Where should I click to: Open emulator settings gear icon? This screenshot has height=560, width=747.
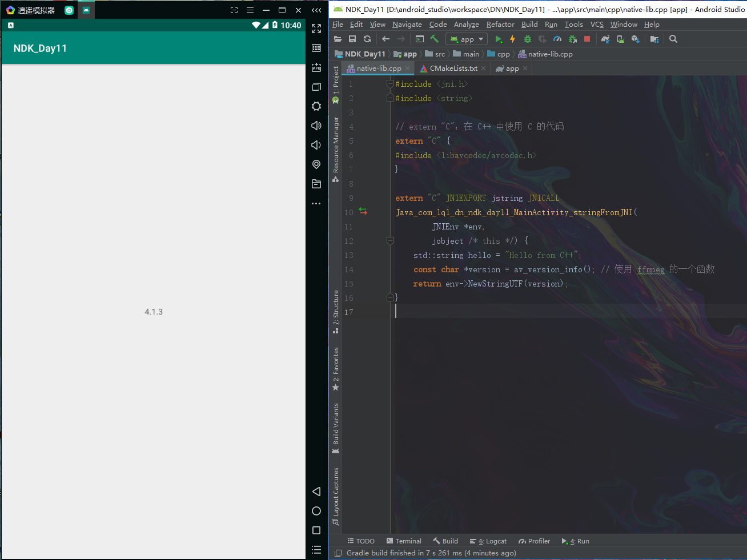(x=316, y=106)
